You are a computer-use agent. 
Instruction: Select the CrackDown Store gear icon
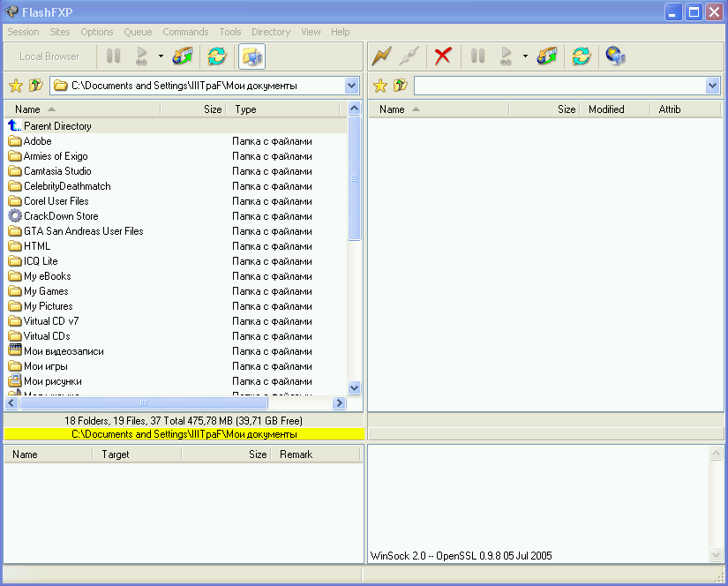pos(15,216)
